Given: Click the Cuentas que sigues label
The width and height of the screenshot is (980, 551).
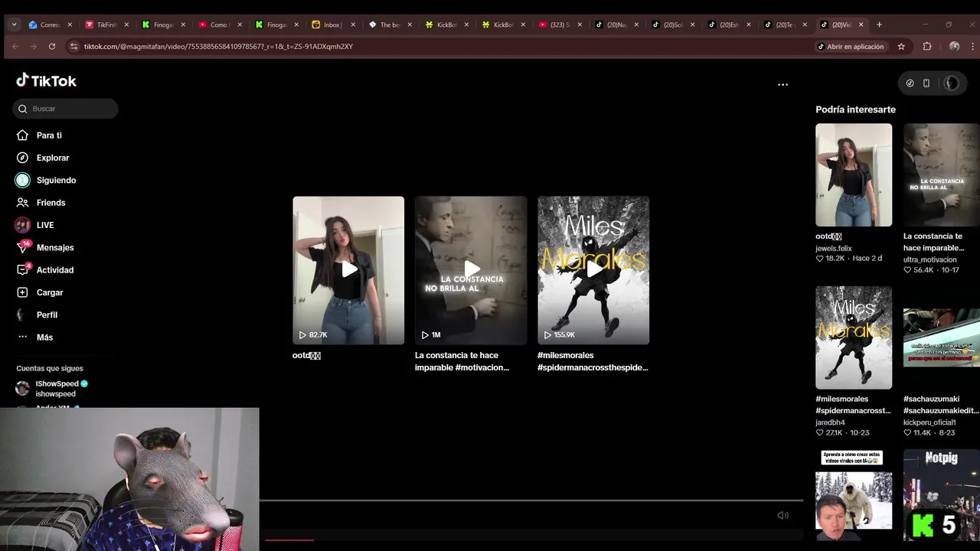Looking at the screenshot, I should [50, 369].
